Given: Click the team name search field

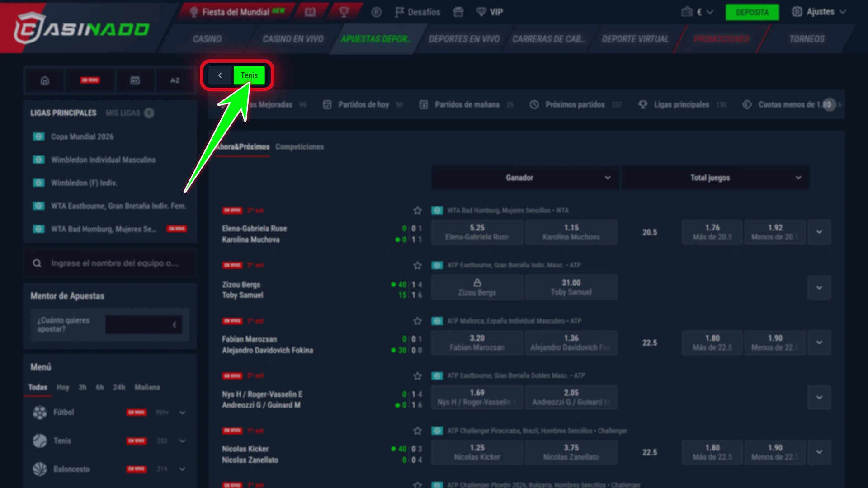Looking at the screenshot, I should click(110, 263).
